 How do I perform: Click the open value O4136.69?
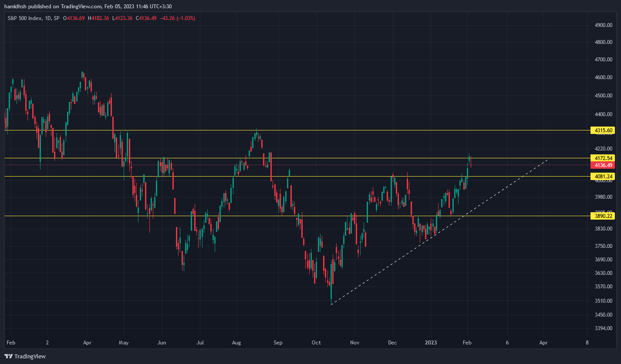tap(74, 18)
